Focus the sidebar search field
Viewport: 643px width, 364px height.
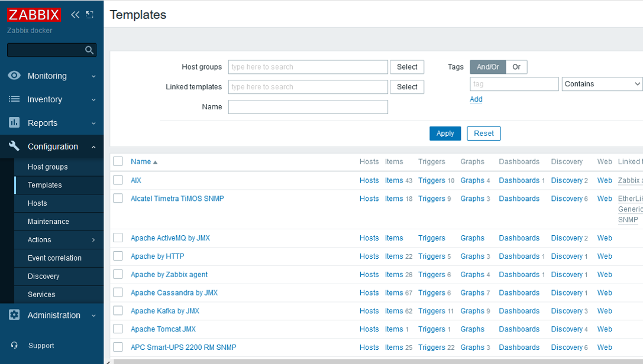tap(46, 50)
